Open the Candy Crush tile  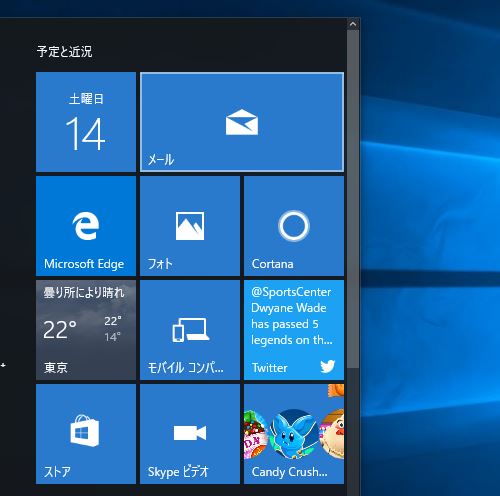pos(294,434)
